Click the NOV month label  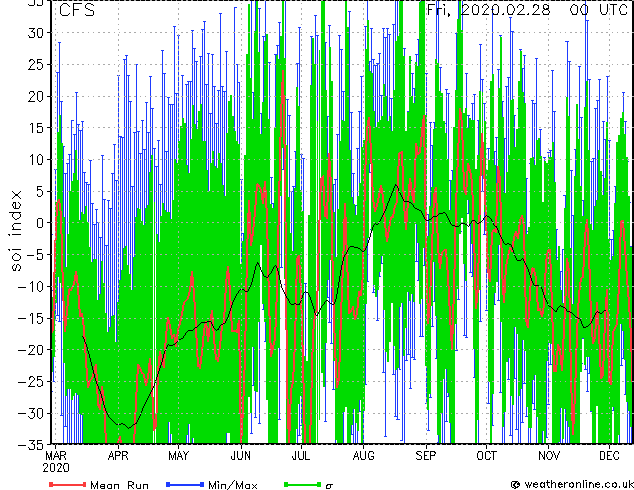[549, 456]
